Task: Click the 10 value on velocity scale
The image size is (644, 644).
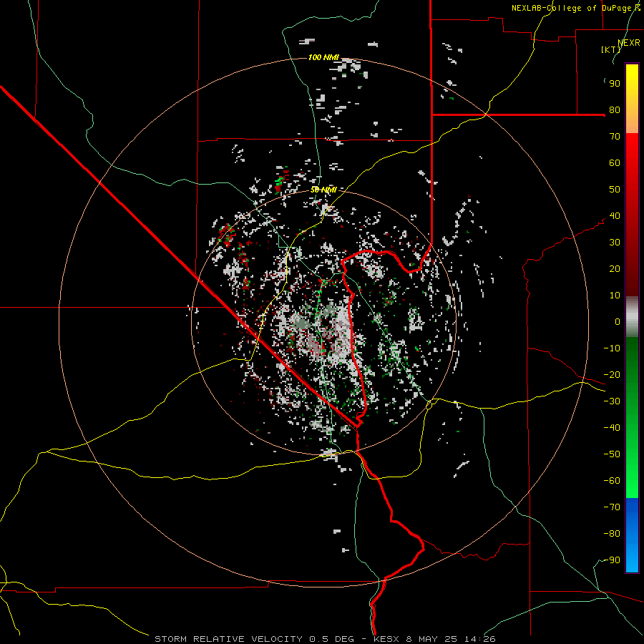Action: 615,296
